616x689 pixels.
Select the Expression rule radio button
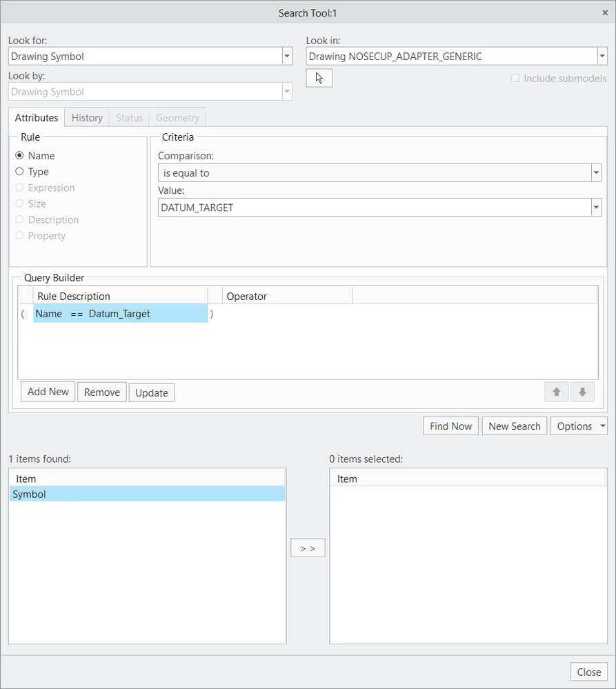click(x=19, y=188)
